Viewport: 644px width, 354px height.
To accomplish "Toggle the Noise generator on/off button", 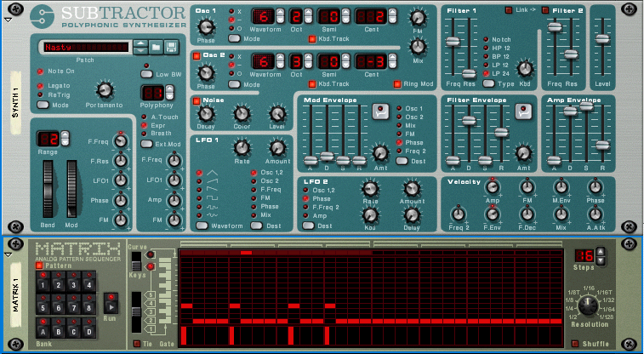I will (197, 100).
